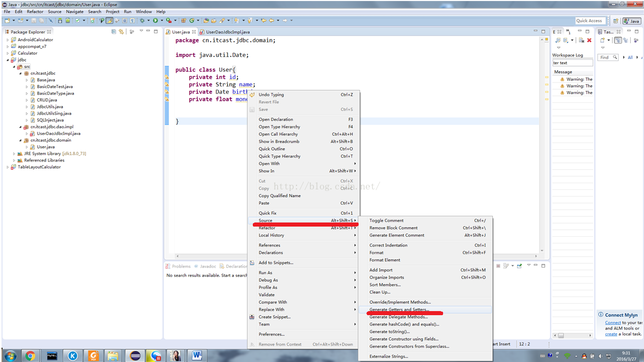Open the Run button dropdown arrow
The image size is (644, 362).
tap(161, 20)
